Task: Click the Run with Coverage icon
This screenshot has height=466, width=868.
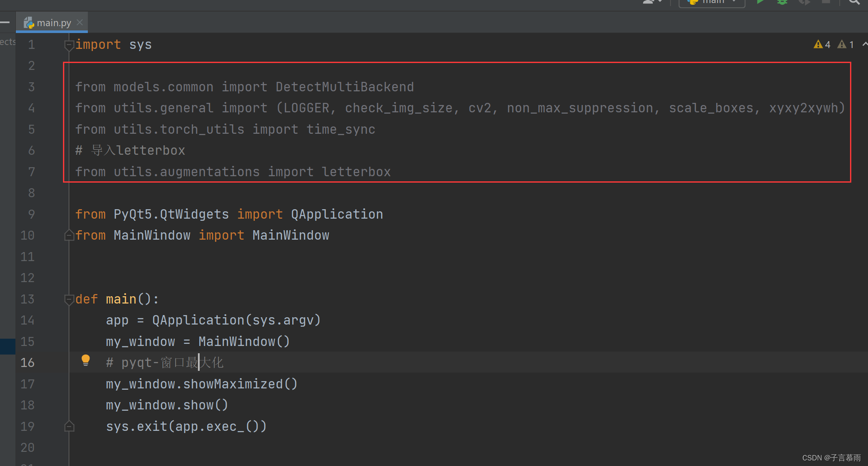Action: click(x=804, y=2)
